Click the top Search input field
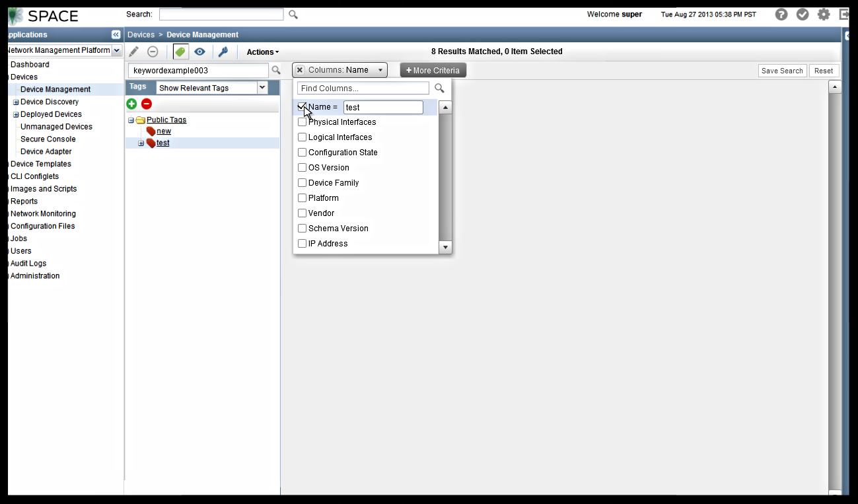Image resolution: width=858 pixels, height=504 pixels. tap(221, 15)
